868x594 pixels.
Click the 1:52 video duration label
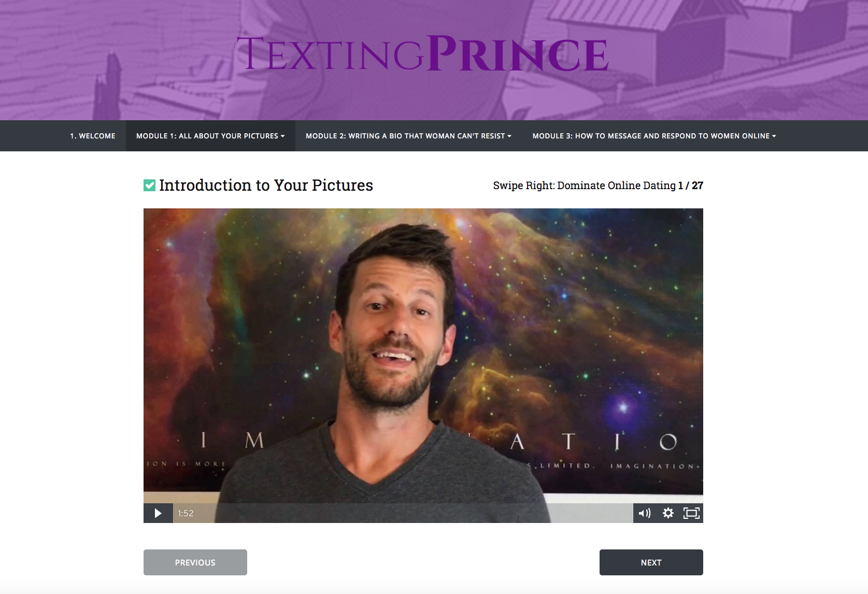pyautogui.click(x=186, y=513)
